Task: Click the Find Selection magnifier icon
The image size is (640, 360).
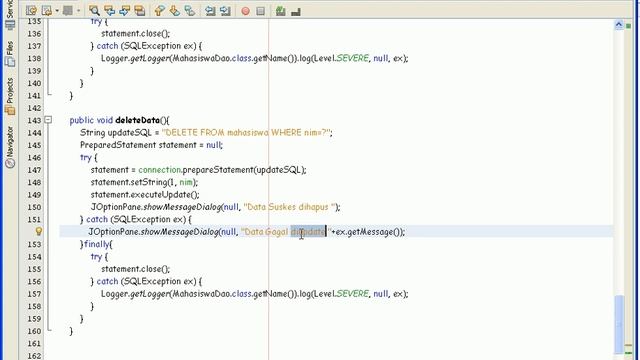Action: (x=94, y=11)
